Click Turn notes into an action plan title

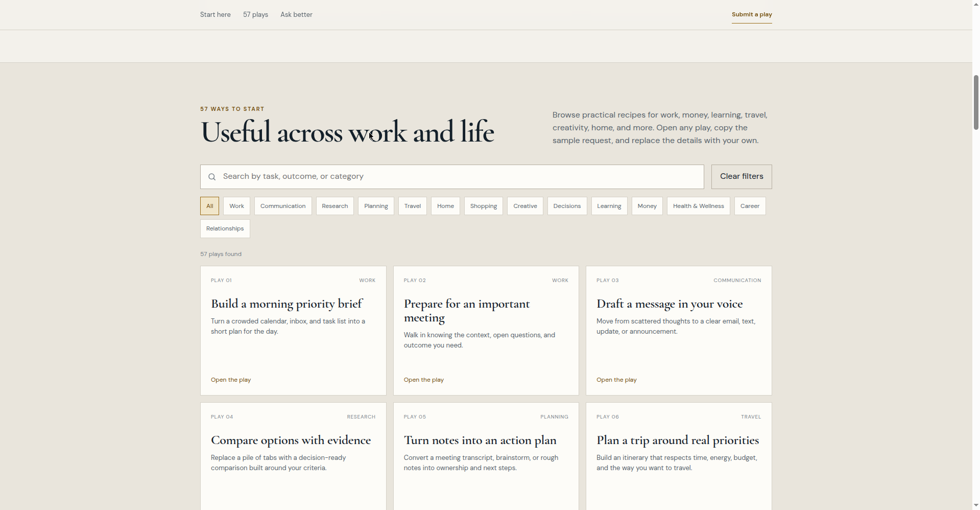[480, 441]
